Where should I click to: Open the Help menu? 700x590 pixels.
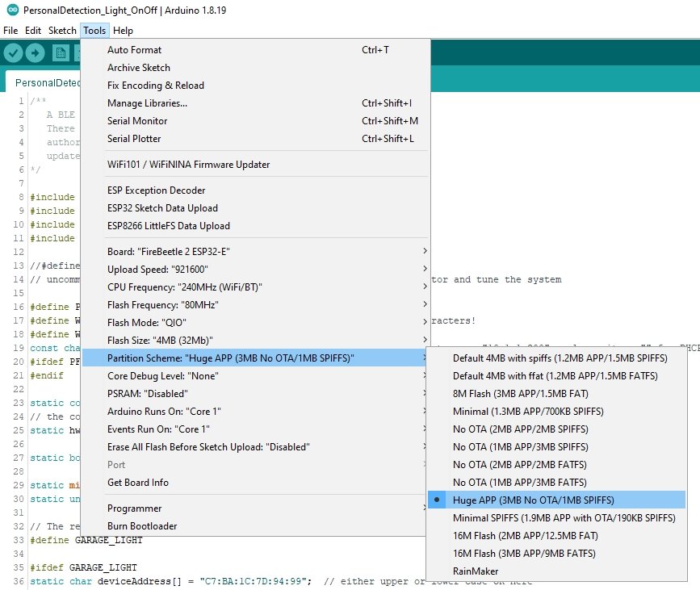click(123, 31)
